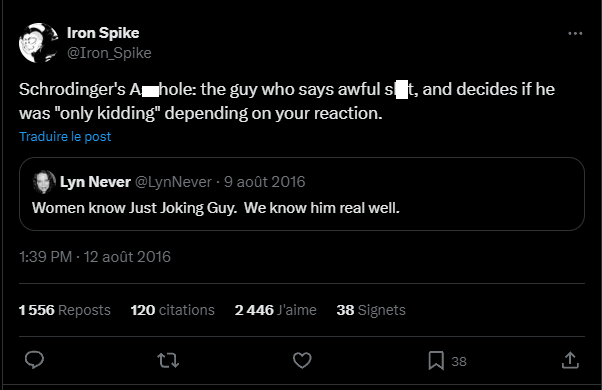Open the quoted tweet about Just Joking Guy
602x390 pixels.
pos(302,194)
